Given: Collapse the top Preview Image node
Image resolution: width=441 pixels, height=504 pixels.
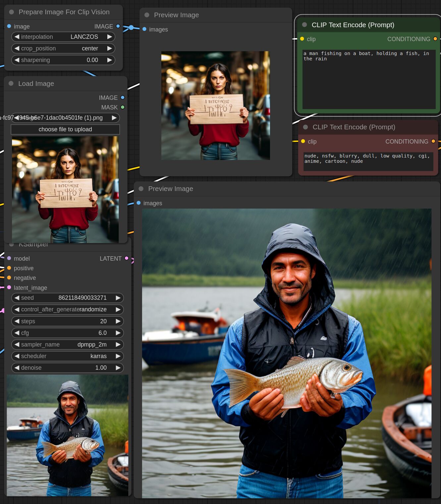Looking at the screenshot, I should [147, 15].
